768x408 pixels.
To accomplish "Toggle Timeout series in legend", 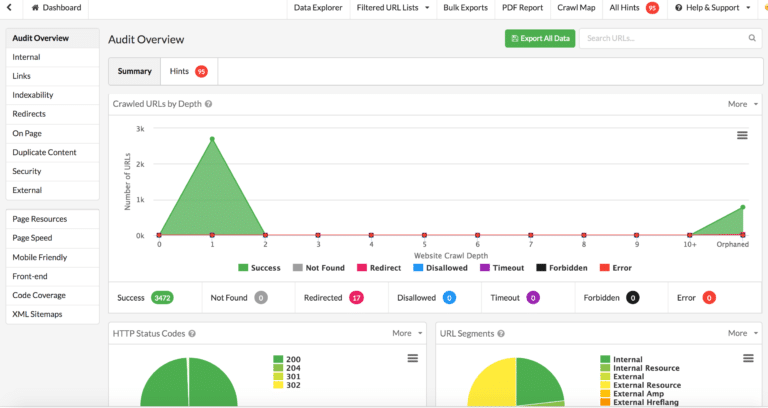I will [x=502, y=268].
